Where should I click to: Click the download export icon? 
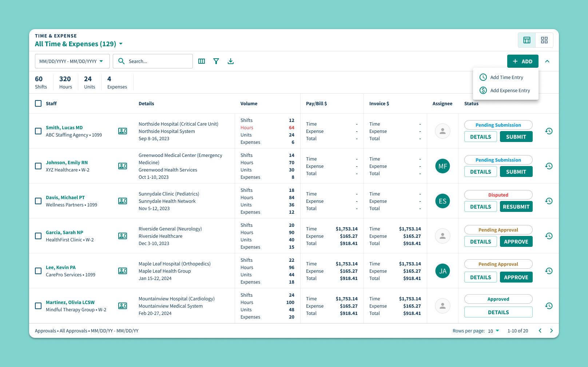click(231, 61)
